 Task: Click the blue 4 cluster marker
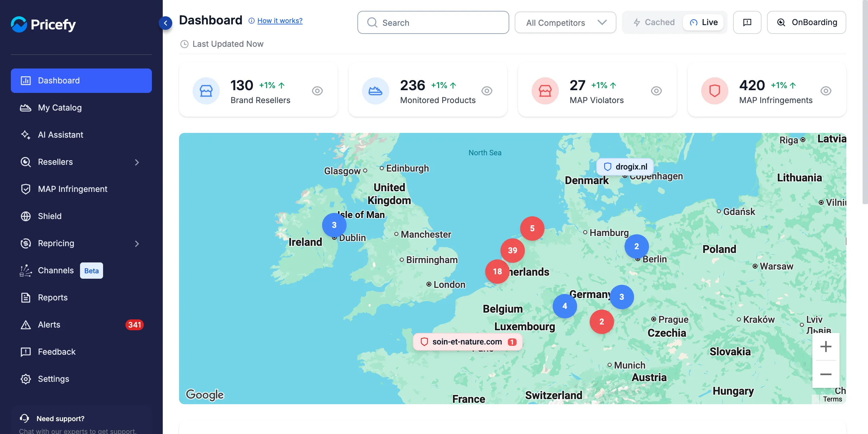tap(565, 306)
